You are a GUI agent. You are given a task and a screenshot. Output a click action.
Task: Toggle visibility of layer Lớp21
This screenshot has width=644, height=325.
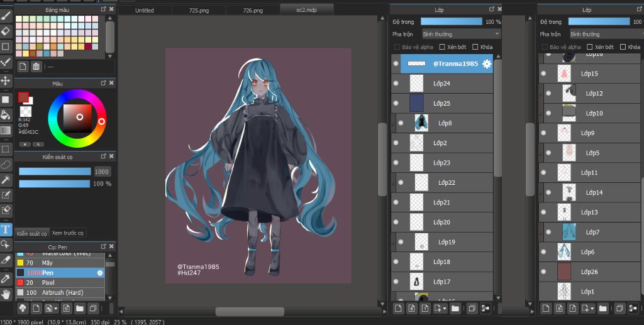pyautogui.click(x=396, y=202)
